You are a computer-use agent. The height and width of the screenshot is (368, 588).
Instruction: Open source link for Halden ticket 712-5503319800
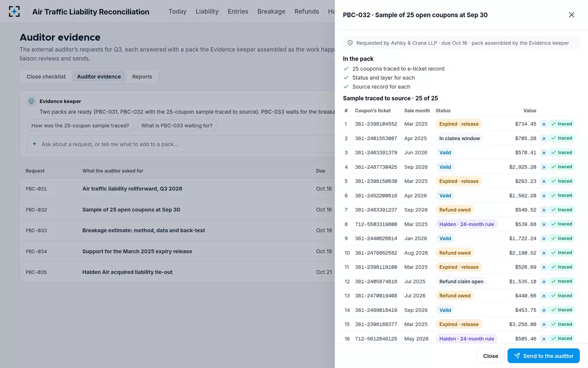point(543,224)
